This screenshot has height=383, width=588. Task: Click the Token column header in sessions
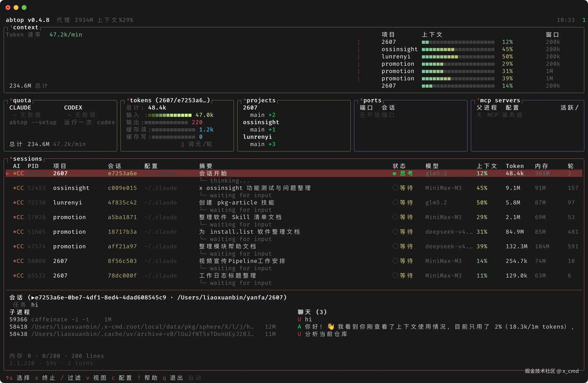[x=515, y=166]
